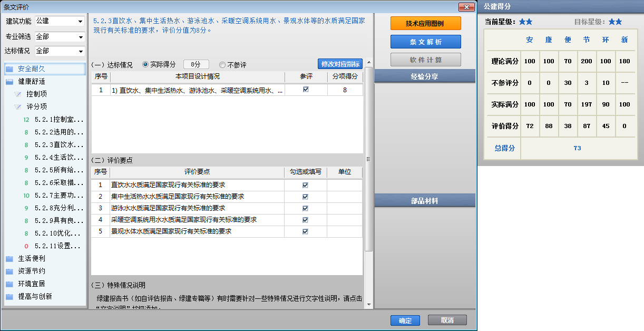Close the 条文评价 dialog
The height and width of the screenshot is (331, 644).
point(465,7)
